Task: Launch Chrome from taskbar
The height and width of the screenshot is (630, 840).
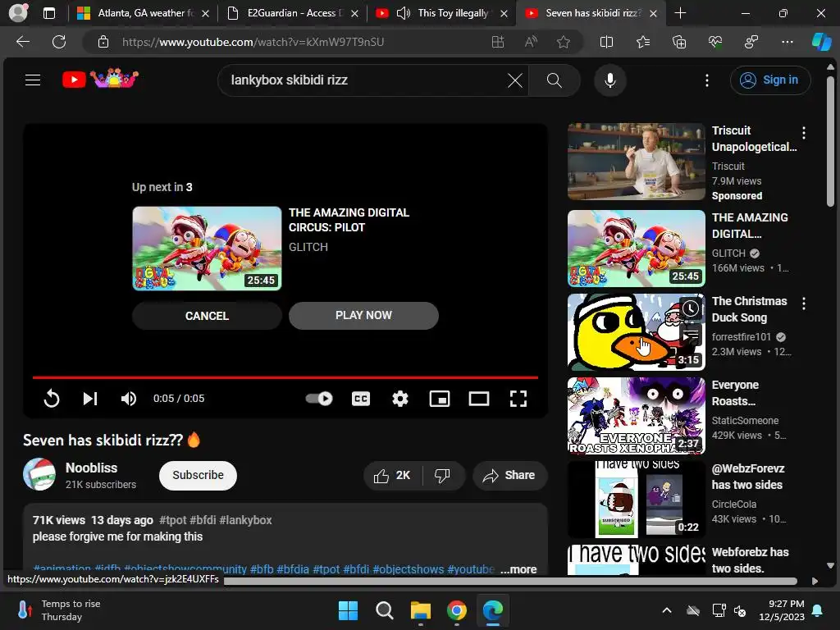Action: (x=456, y=610)
